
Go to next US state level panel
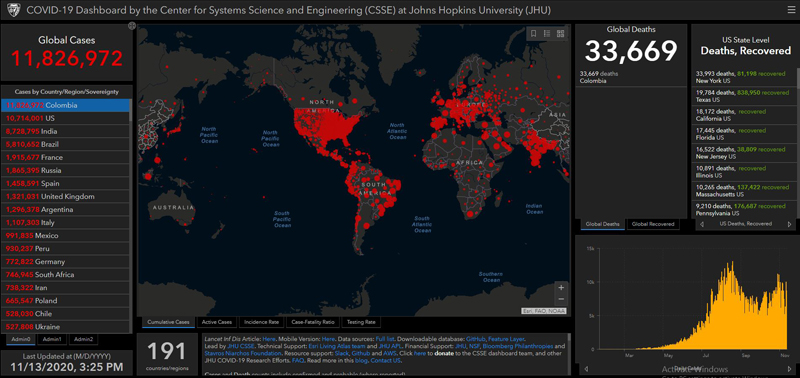789,224
